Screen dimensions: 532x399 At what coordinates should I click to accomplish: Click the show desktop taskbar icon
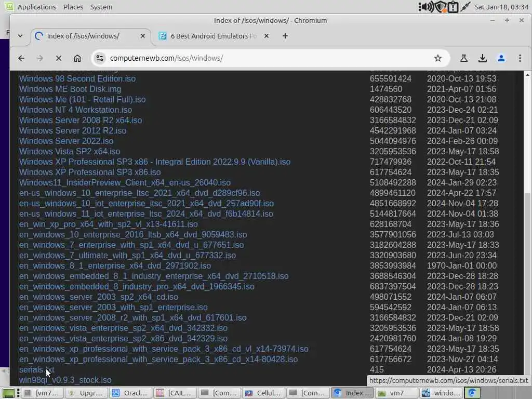pyautogui.click(x=8, y=393)
